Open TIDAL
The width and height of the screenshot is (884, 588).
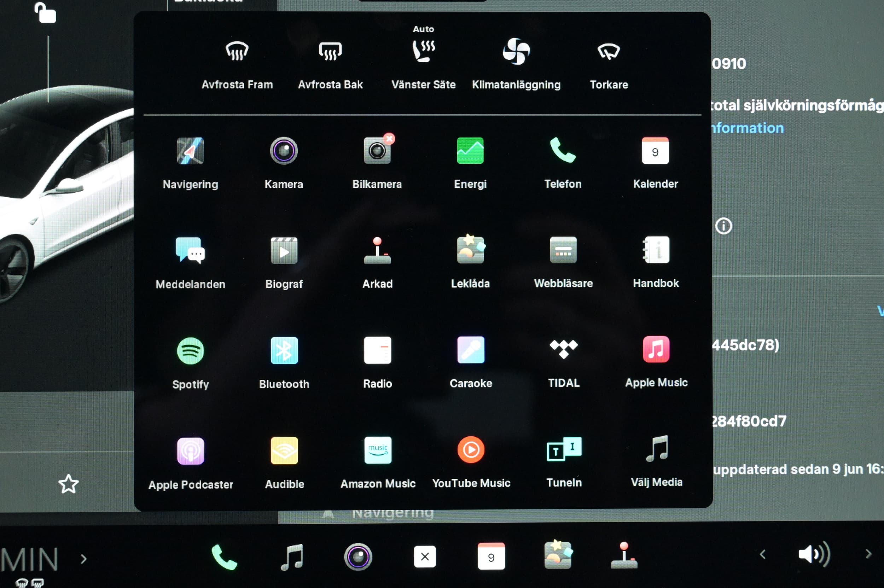(563, 349)
